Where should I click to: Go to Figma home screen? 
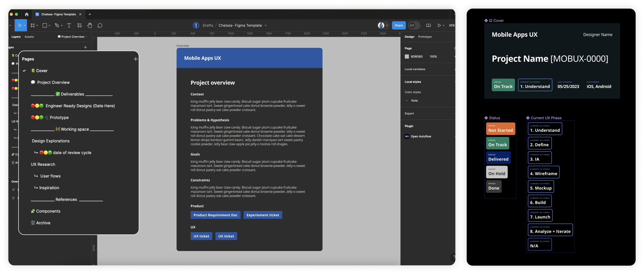click(27, 14)
